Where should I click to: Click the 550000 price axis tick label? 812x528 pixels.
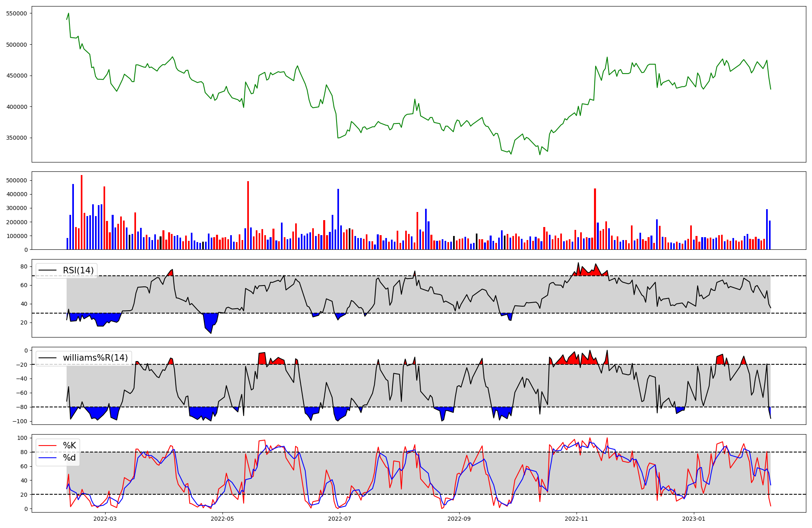click(17, 13)
